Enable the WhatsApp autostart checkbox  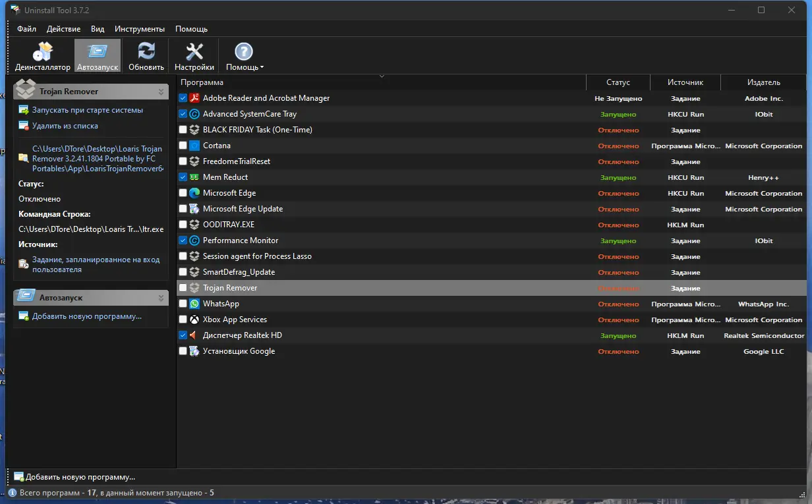(183, 304)
